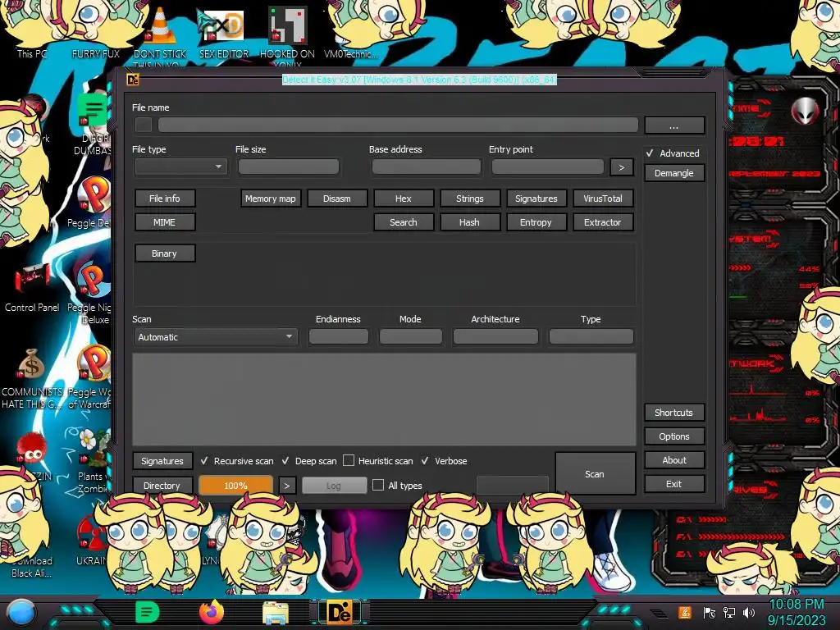
Task: Open the Search tool
Action: click(x=404, y=221)
